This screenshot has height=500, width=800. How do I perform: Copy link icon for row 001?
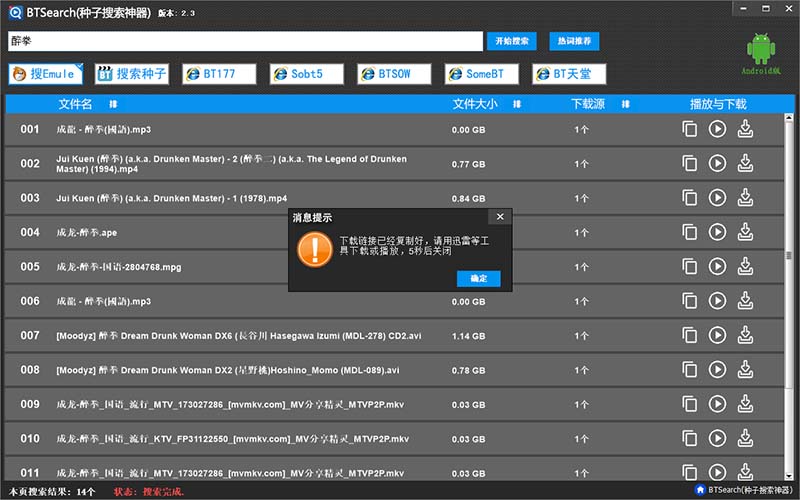click(689, 129)
